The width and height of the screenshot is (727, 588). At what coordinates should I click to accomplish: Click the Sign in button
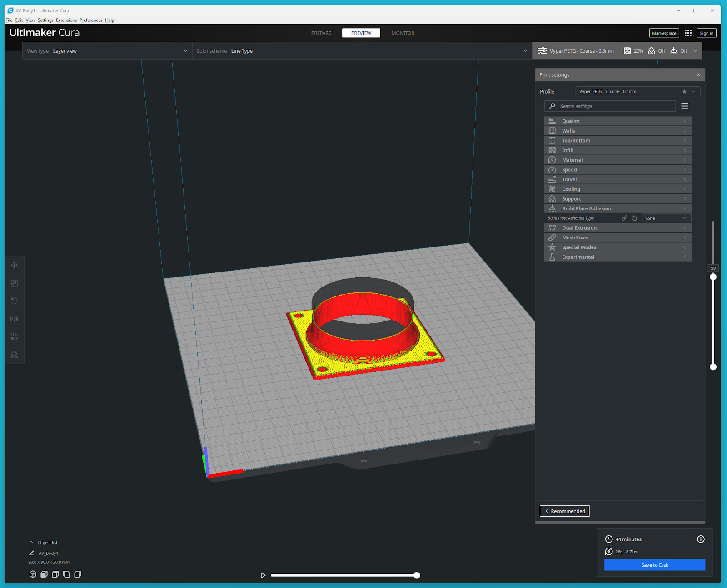point(707,33)
